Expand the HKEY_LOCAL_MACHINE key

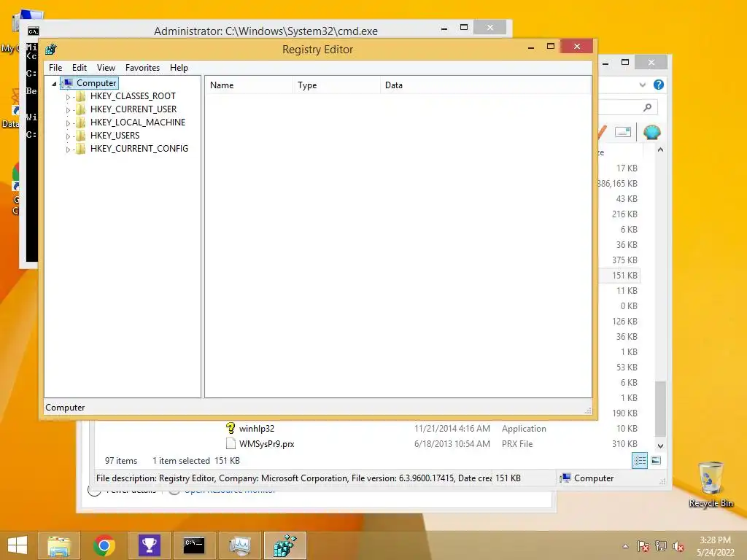[x=68, y=122]
